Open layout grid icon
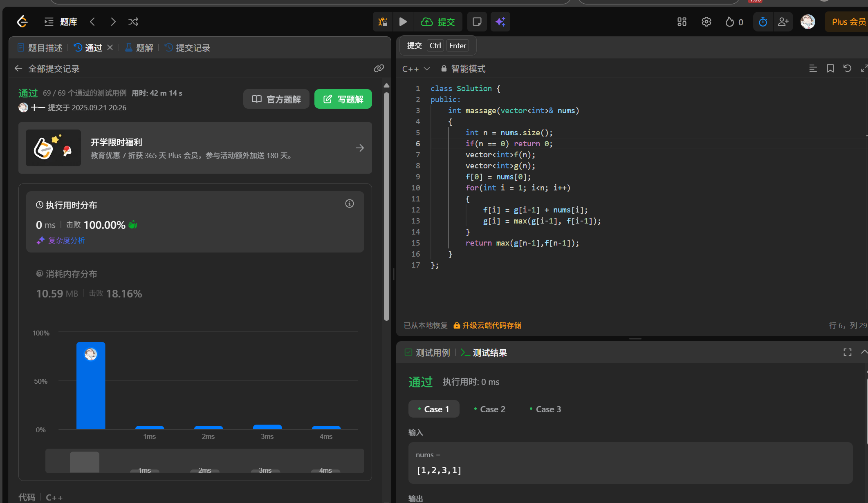 (x=682, y=22)
